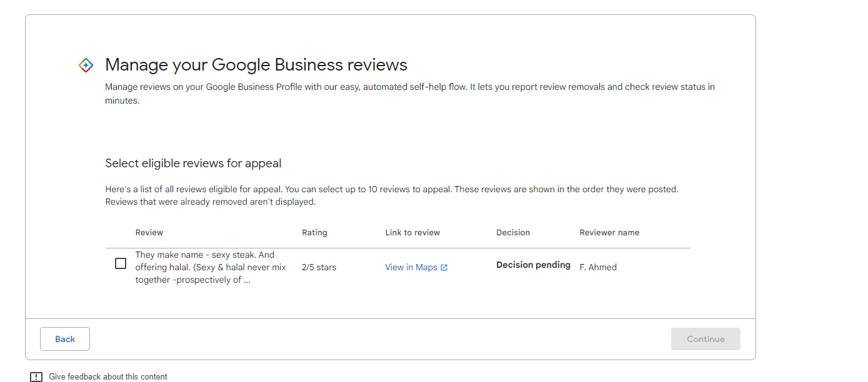Select the Rating column header

[314, 232]
